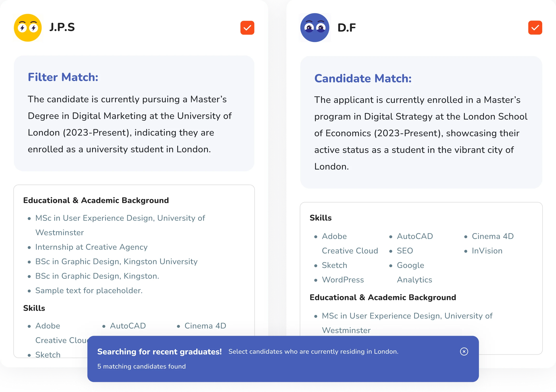
Task: Select the AutoCAD skill under D.F
Action: point(415,236)
